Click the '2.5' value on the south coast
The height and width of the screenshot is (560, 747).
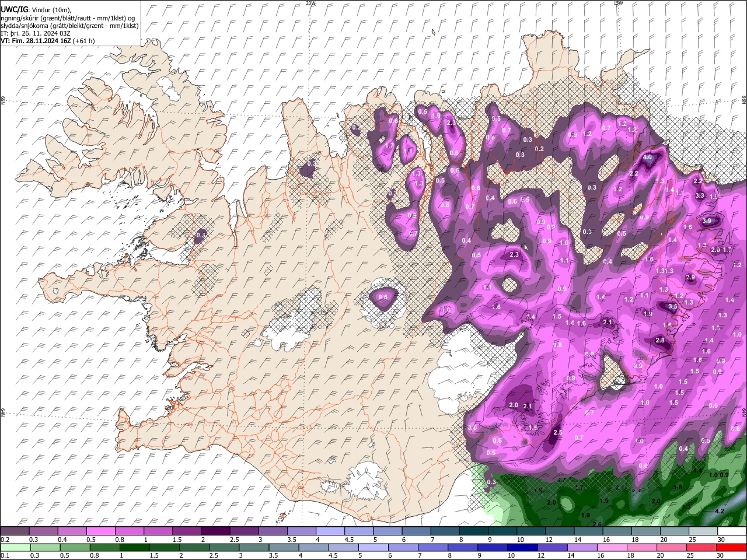click(x=557, y=432)
